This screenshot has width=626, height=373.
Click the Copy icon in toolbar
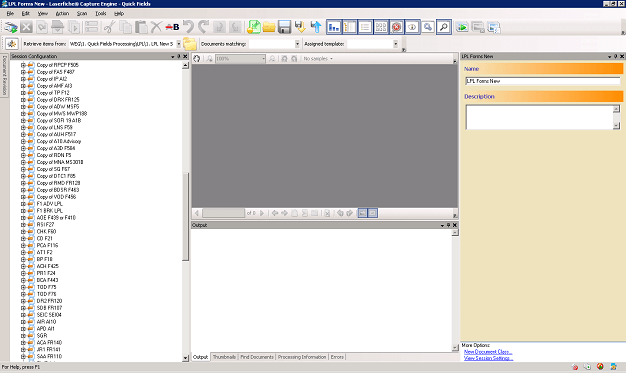point(125,27)
